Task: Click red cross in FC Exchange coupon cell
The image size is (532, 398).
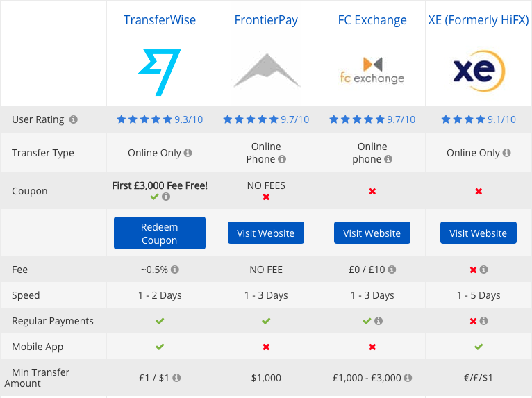Action: (x=372, y=192)
